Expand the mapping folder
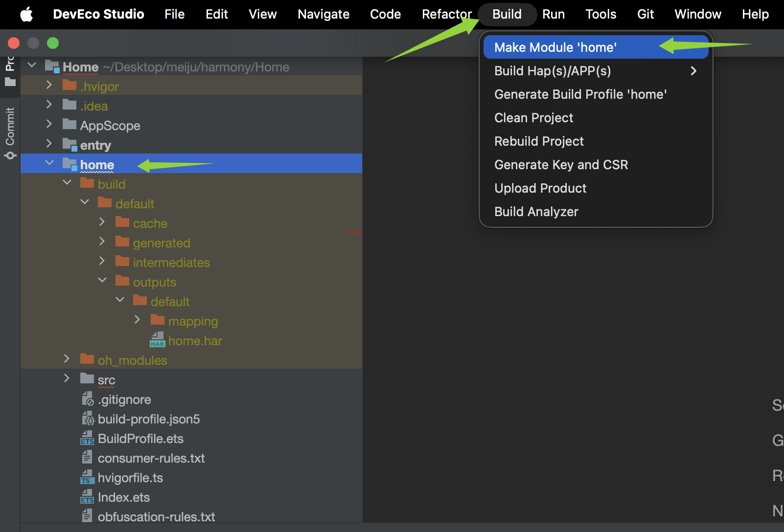Viewport: 784px width, 532px height. click(137, 319)
